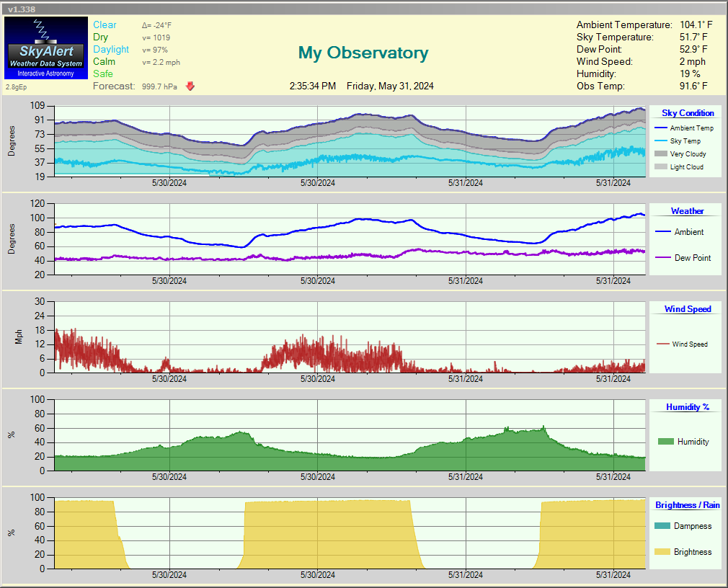Click the Wind Speed red line legend icon
The width and height of the screenshot is (728, 588).
tap(665, 344)
